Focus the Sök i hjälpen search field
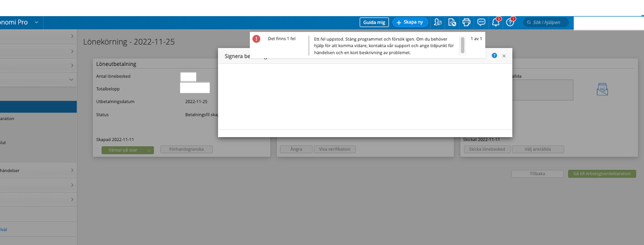Screen dimensions: 644x245 pos(547,22)
